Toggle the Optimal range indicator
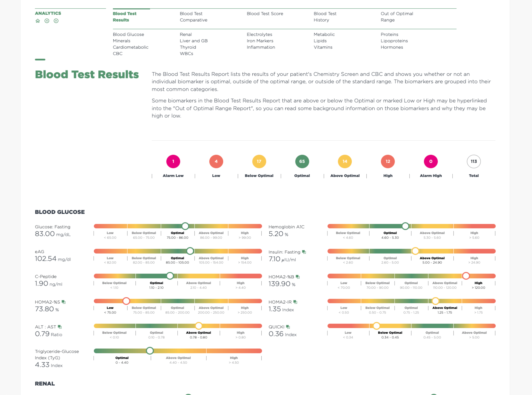The image size is (532, 395). point(301,161)
